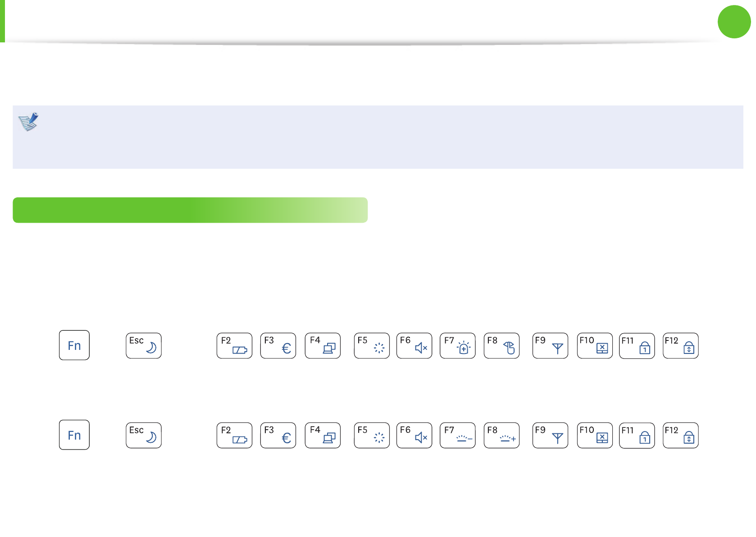
Task: Click the F11 number lock key in the upper row
Action: pyautogui.click(x=637, y=346)
